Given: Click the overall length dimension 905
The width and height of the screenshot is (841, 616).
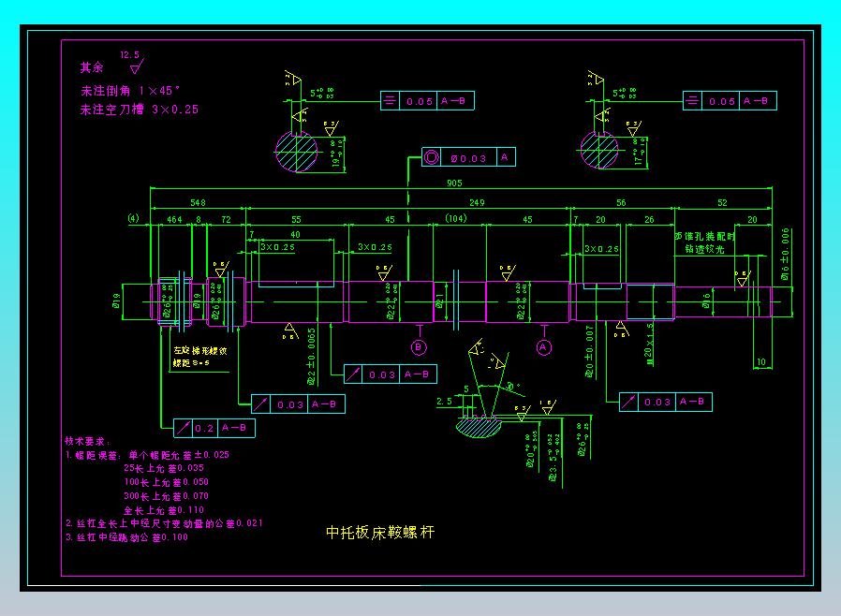Looking at the screenshot, I should pos(454,183).
